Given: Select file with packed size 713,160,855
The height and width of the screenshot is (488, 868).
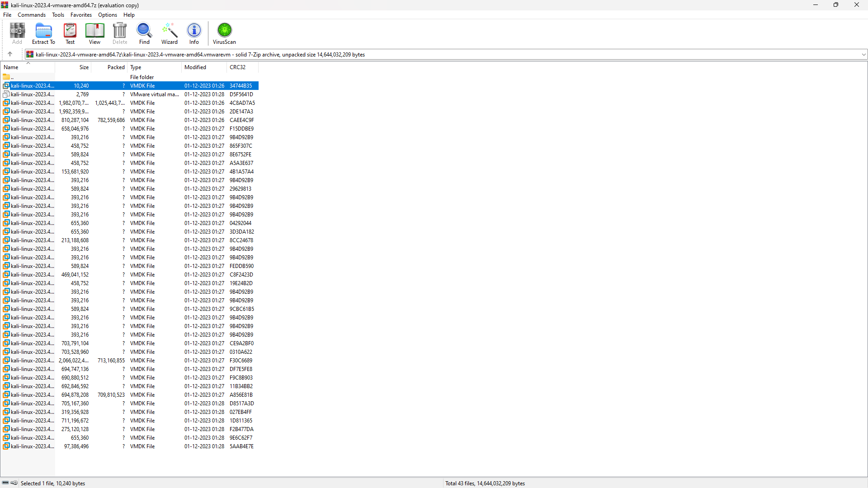Looking at the screenshot, I should [130, 361].
